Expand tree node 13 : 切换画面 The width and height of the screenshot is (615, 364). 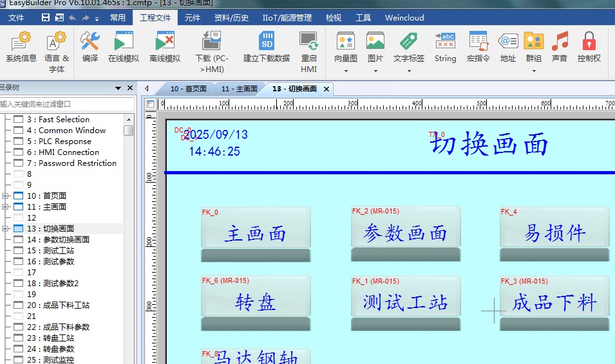click(x=5, y=228)
